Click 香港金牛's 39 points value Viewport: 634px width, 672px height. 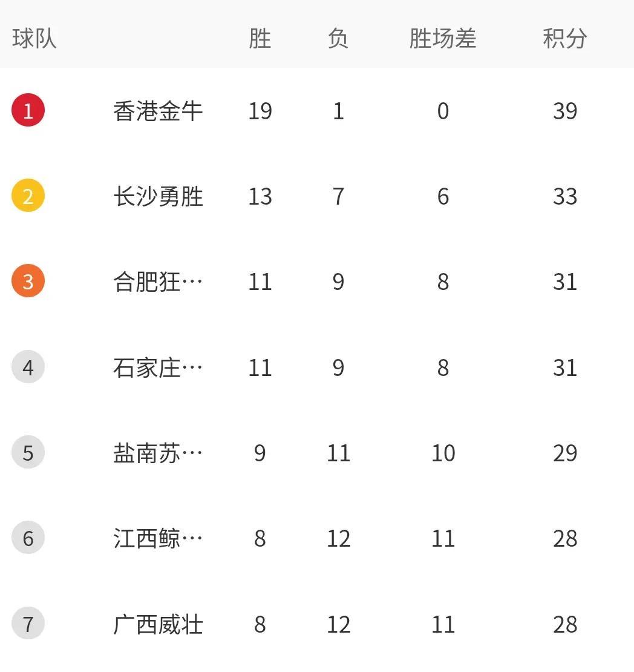pyautogui.click(x=565, y=111)
